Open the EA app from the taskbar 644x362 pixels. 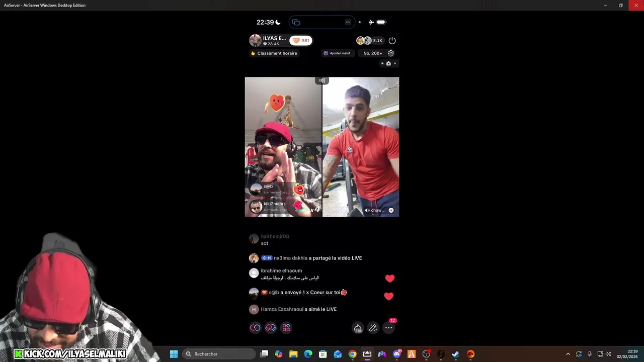click(470, 354)
